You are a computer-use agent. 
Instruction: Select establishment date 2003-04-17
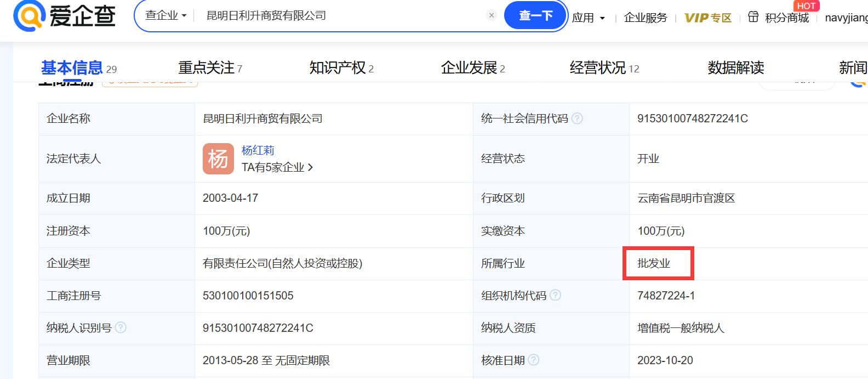(230, 198)
